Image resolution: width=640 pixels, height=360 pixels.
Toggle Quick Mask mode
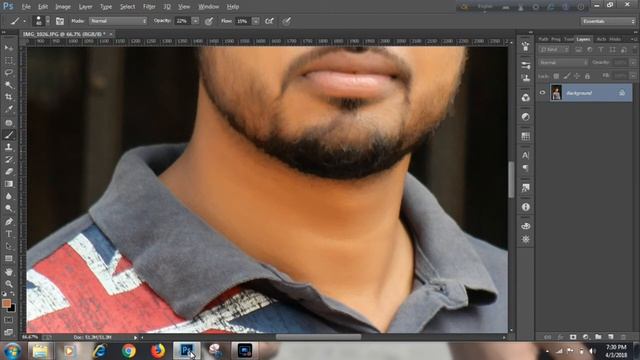(9, 320)
